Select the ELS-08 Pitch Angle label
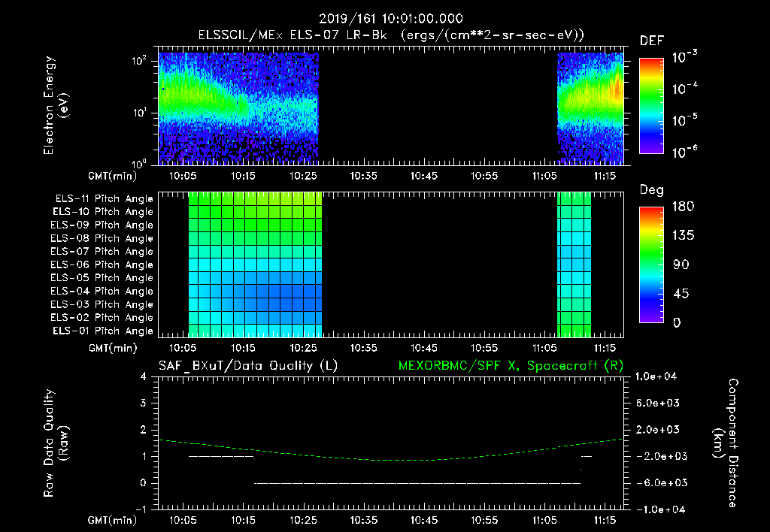The image size is (770, 532). [x=102, y=238]
